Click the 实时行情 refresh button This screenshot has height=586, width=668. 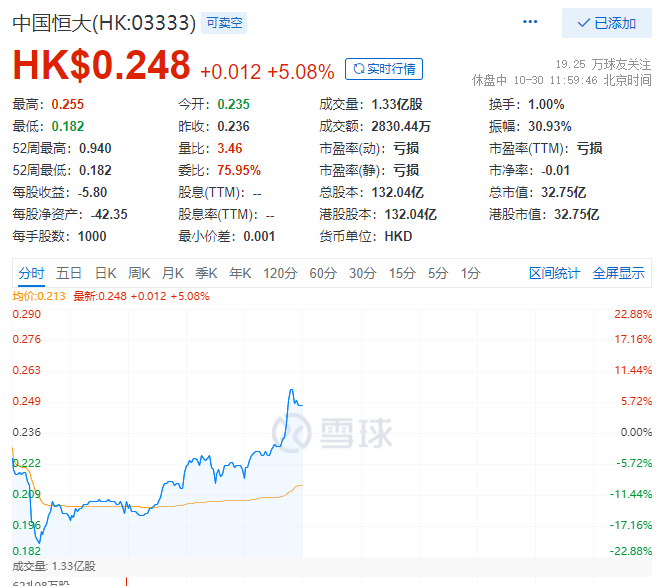point(384,69)
